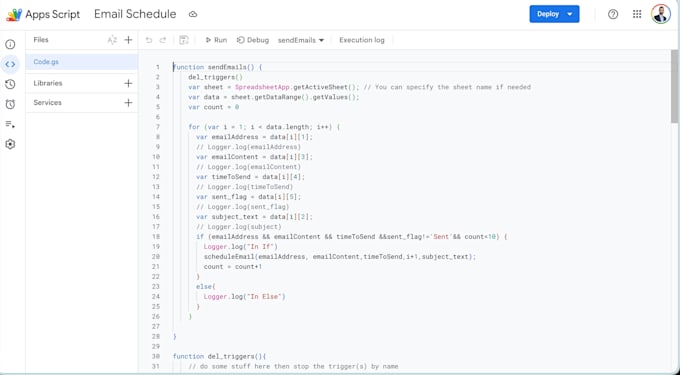Open Project History icon in sidebar
680x375 pixels.
[x=10, y=84]
